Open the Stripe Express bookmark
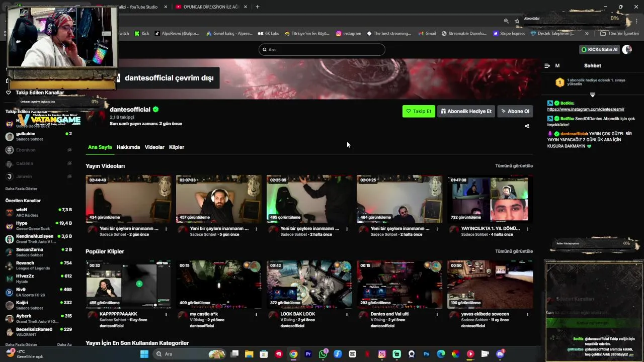Viewport: 644px width, 362px height. click(509, 34)
